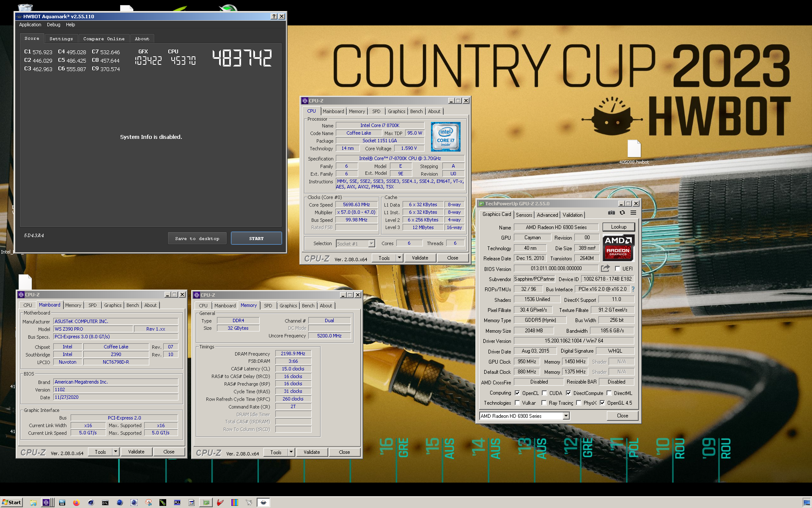Click the GPU-Z green card taskbar icon
Screen dimensions: 812x508
206,502
